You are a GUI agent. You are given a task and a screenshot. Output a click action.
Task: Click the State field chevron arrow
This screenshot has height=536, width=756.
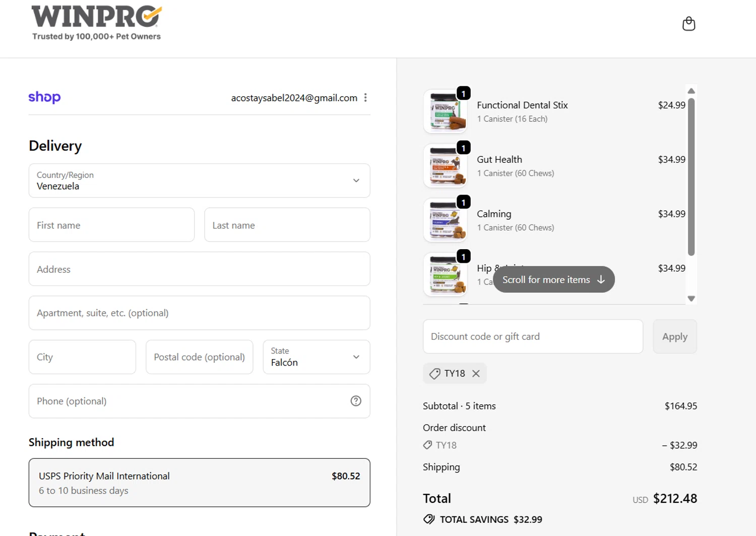356,357
